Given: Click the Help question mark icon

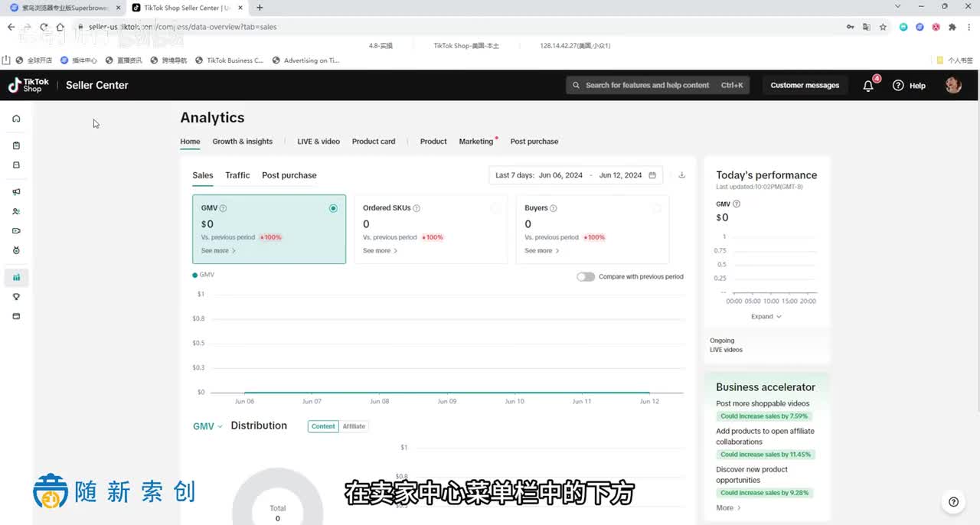Looking at the screenshot, I should (x=898, y=86).
